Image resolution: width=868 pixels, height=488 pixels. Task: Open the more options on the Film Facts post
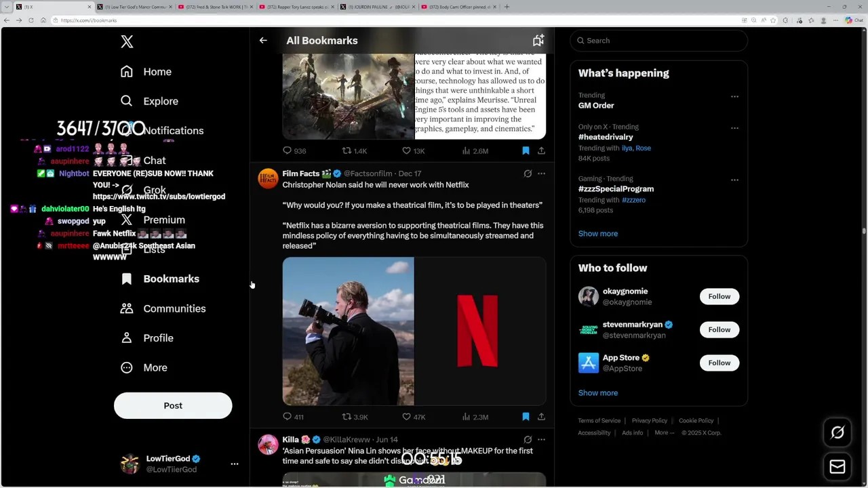coord(541,174)
